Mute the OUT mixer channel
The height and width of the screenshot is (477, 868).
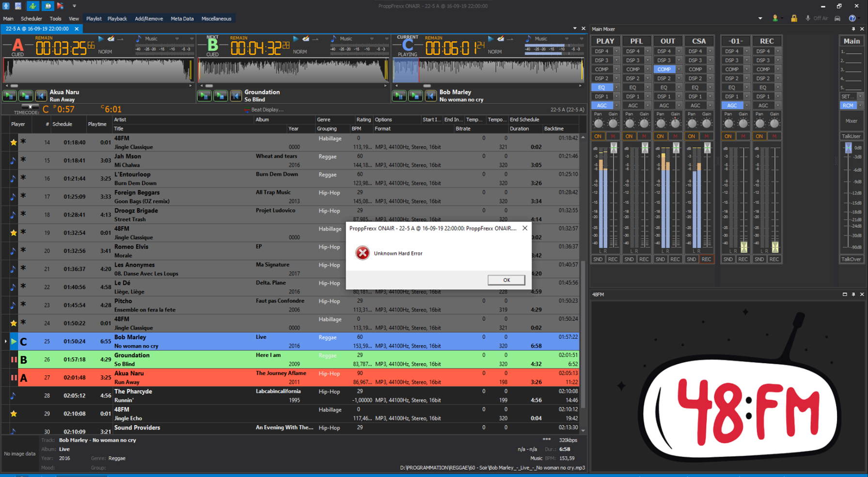pyautogui.click(x=675, y=136)
